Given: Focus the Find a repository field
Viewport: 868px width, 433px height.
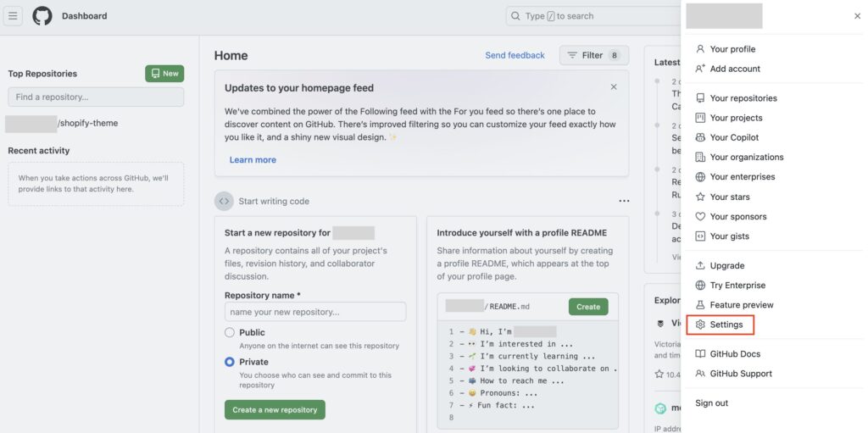Looking at the screenshot, I should [x=96, y=97].
